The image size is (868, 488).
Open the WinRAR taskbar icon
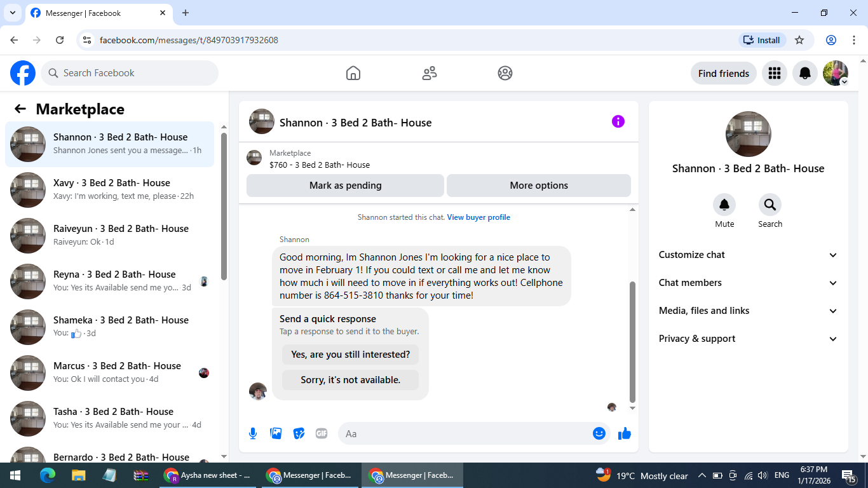click(x=140, y=475)
